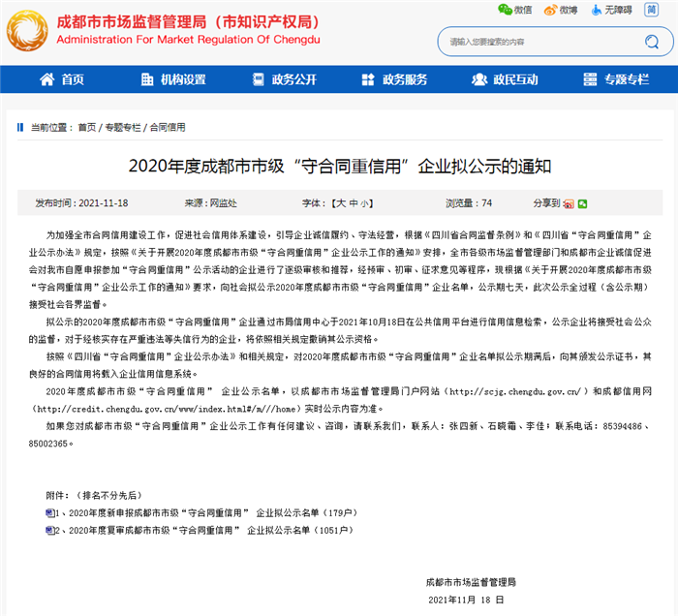Click the date 2021年11月18日 at bottom
The height and width of the screenshot is (616, 678).
pyautogui.click(x=466, y=600)
